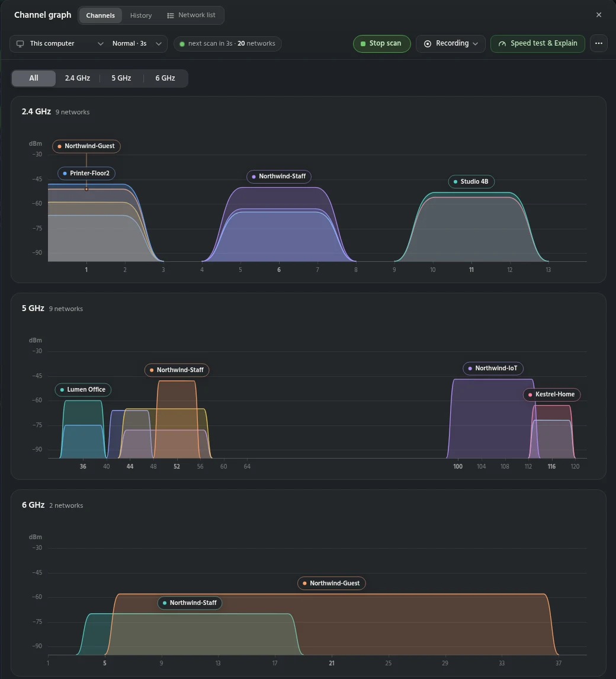The height and width of the screenshot is (679, 616).
Task: Run Speed test & Explain
Action: pyautogui.click(x=538, y=44)
